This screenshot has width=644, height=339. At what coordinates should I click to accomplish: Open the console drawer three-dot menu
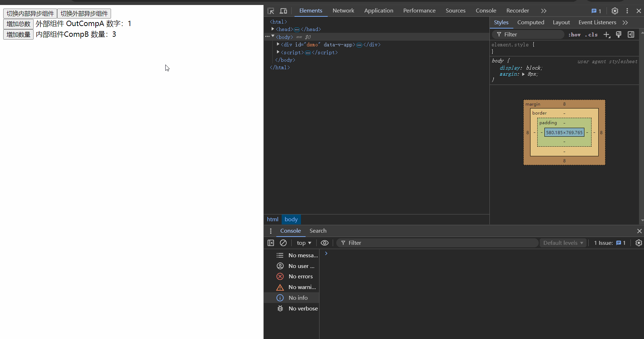(271, 231)
